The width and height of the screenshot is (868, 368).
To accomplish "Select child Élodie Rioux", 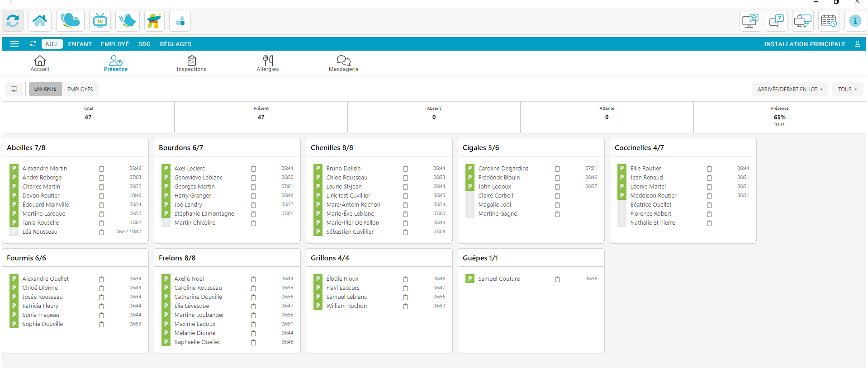I will (x=342, y=278).
